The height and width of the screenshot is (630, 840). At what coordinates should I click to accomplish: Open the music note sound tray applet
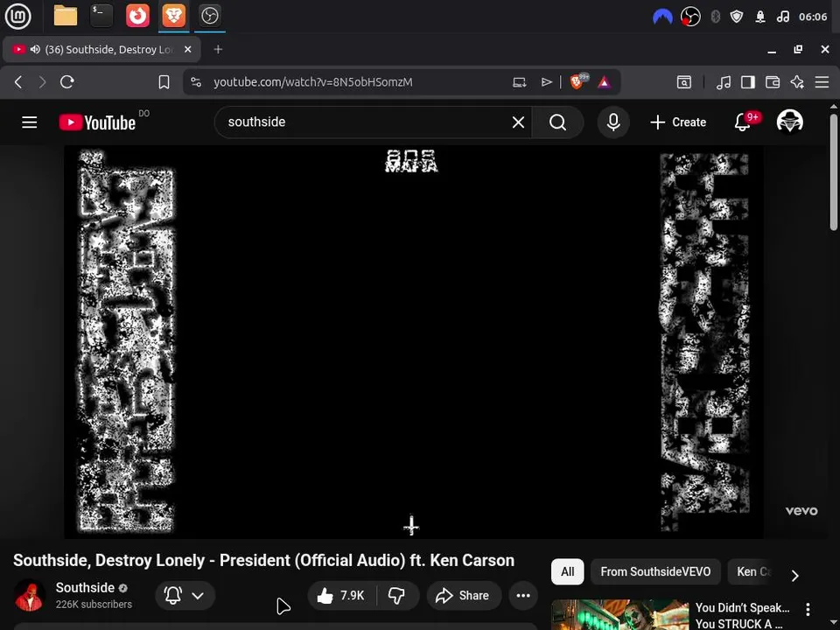click(782, 17)
